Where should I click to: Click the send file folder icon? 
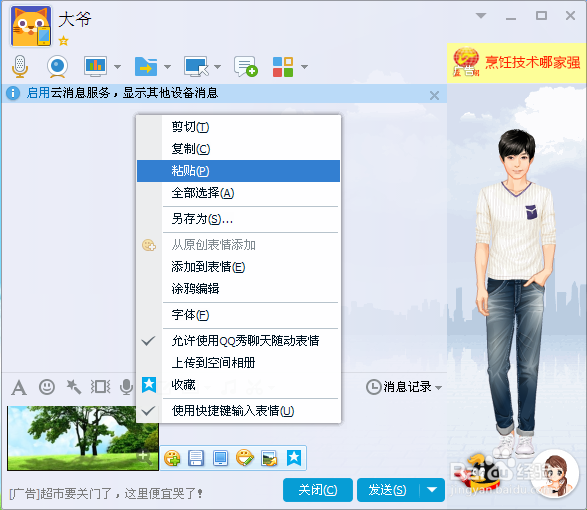point(146,67)
